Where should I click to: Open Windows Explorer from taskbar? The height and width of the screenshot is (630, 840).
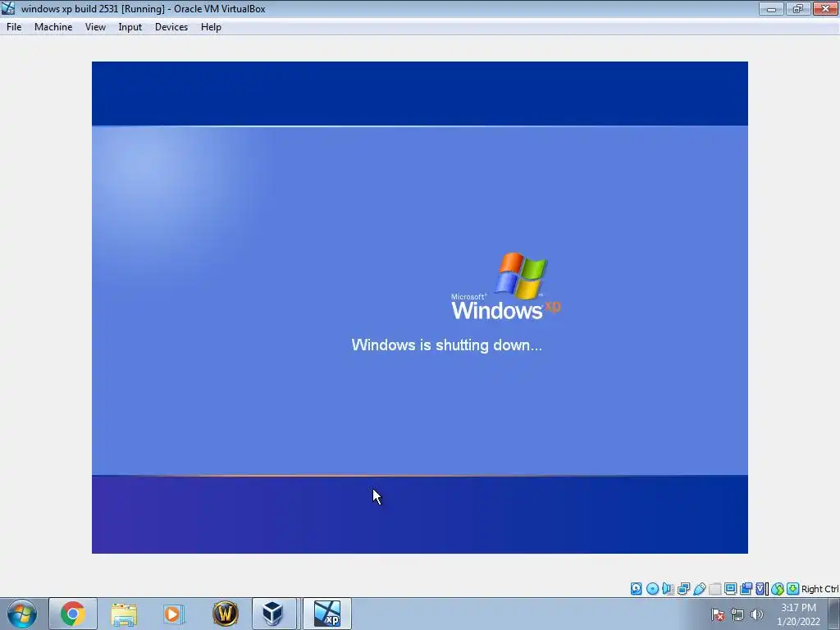124,614
